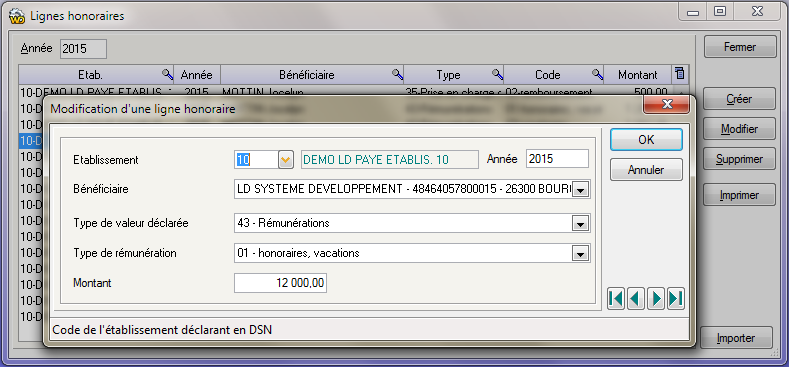The height and width of the screenshot is (367, 789).
Task: Click OK to confirm the modification
Action: tap(646, 139)
